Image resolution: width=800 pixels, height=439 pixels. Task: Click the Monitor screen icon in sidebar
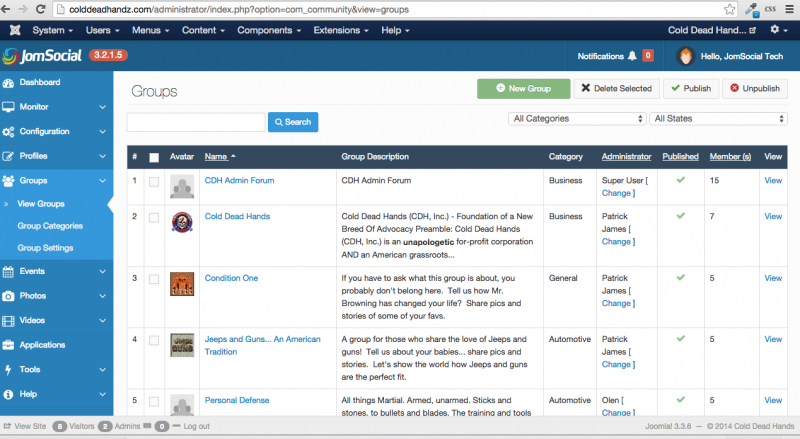[x=8, y=107]
